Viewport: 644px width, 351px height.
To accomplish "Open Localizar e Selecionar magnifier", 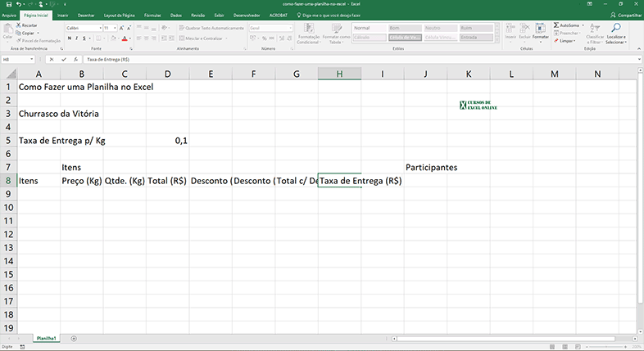I will point(616,34).
